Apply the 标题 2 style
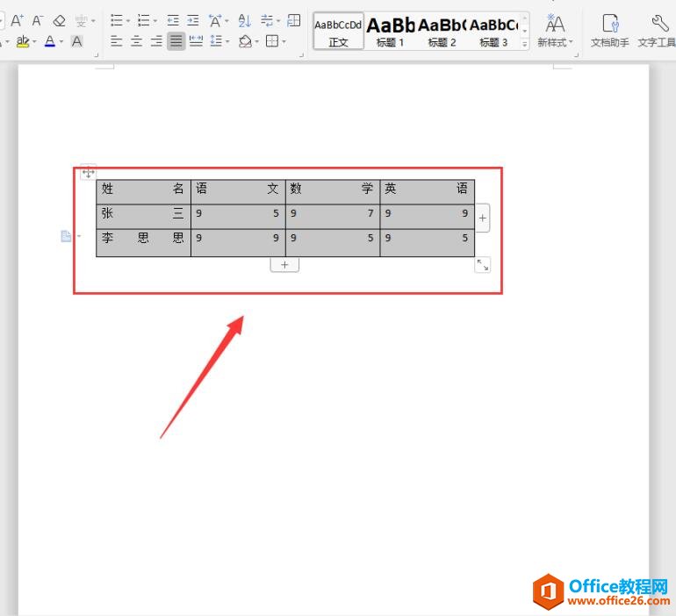Screen dimensions: 676x616 [x=442, y=31]
